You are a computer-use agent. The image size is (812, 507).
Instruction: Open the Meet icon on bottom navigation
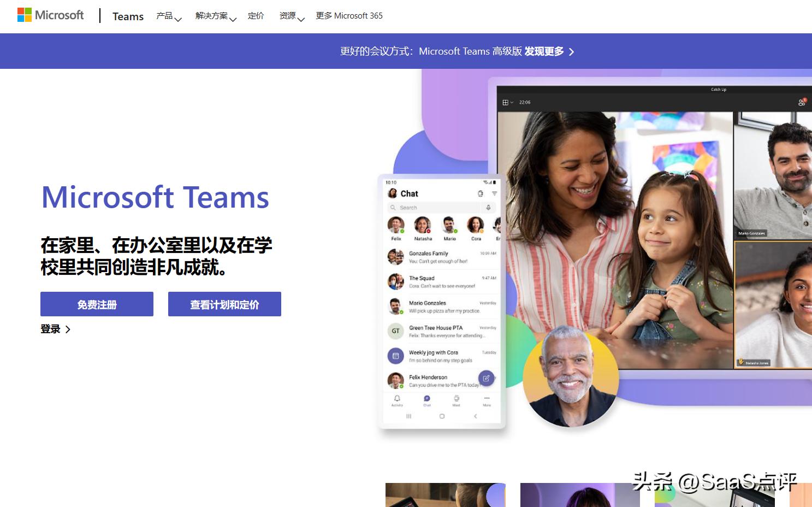pos(457,398)
